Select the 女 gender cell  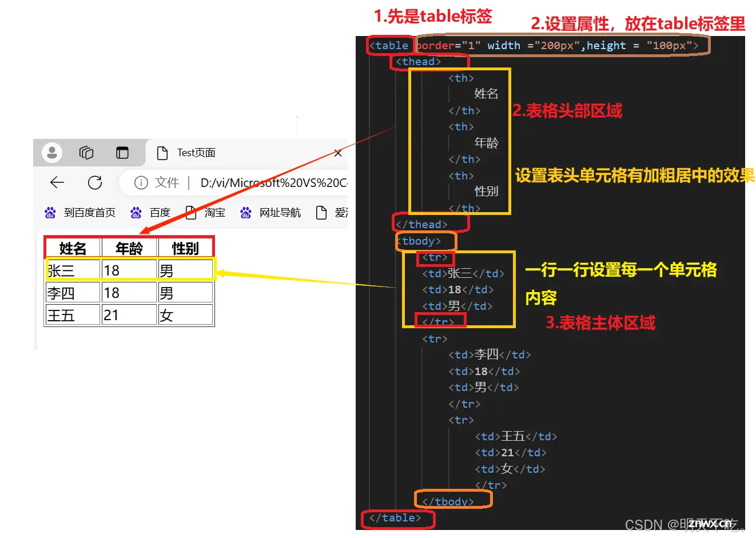point(185,315)
